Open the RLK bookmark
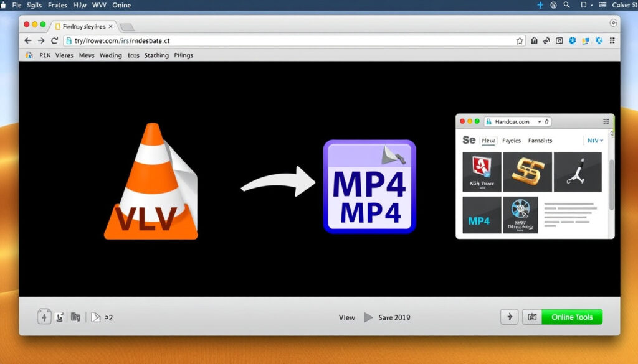 45,55
